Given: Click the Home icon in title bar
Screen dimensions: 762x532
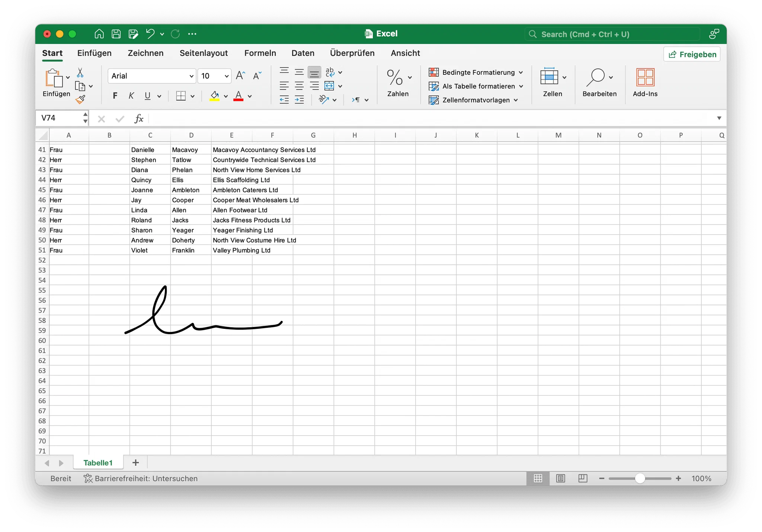Looking at the screenshot, I should 99,34.
